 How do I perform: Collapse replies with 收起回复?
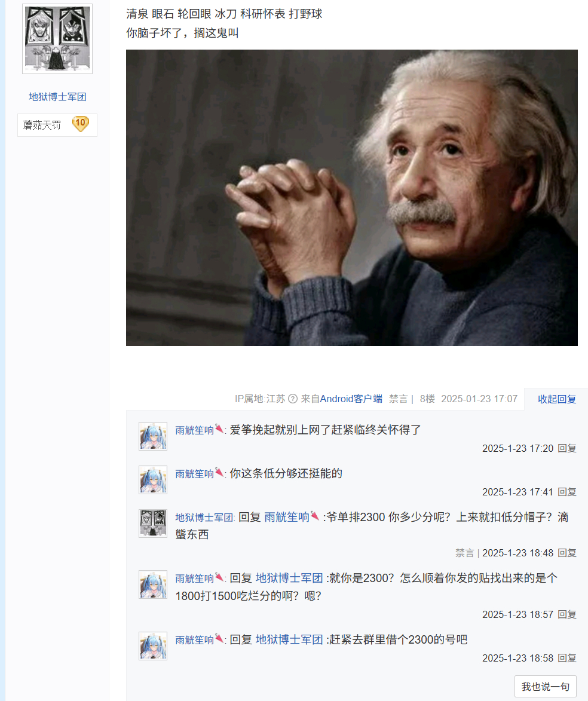point(557,399)
